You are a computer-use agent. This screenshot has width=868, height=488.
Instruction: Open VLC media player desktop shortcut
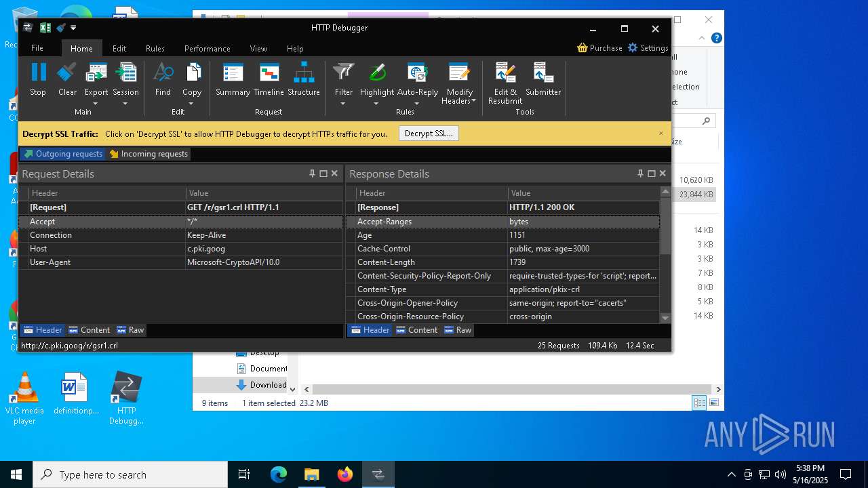[x=24, y=398]
